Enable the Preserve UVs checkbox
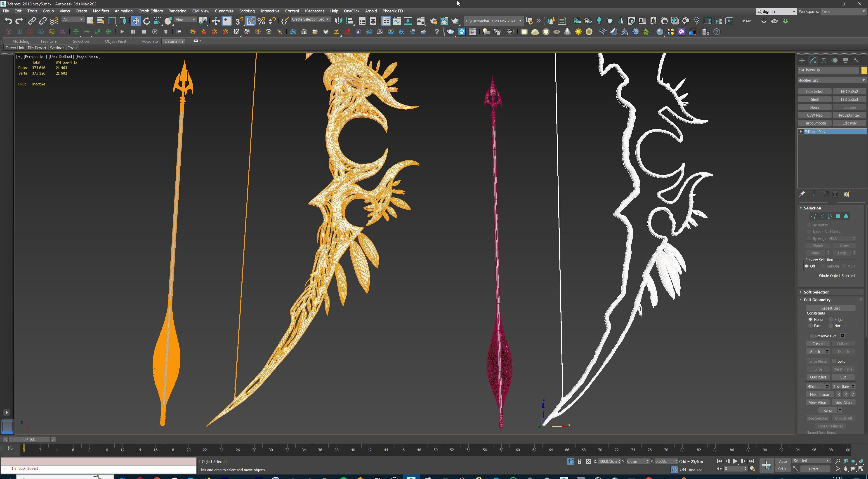 point(812,336)
